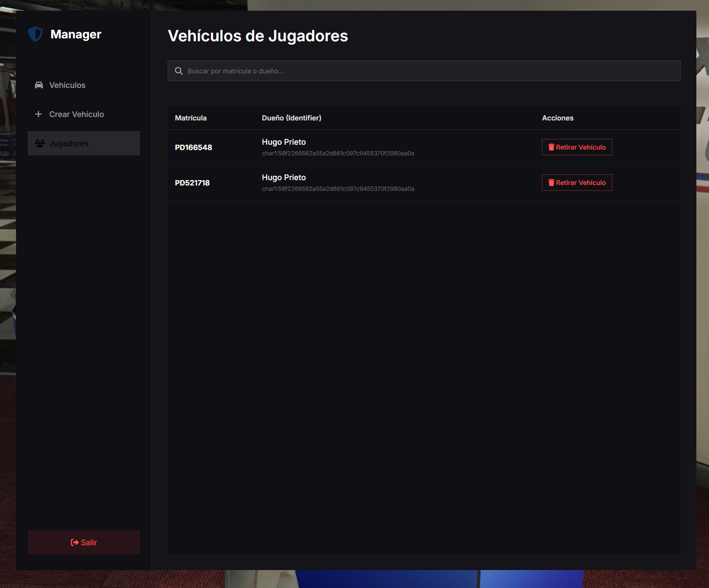Click the char1 identifier in the PD521718 row

tap(338, 189)
